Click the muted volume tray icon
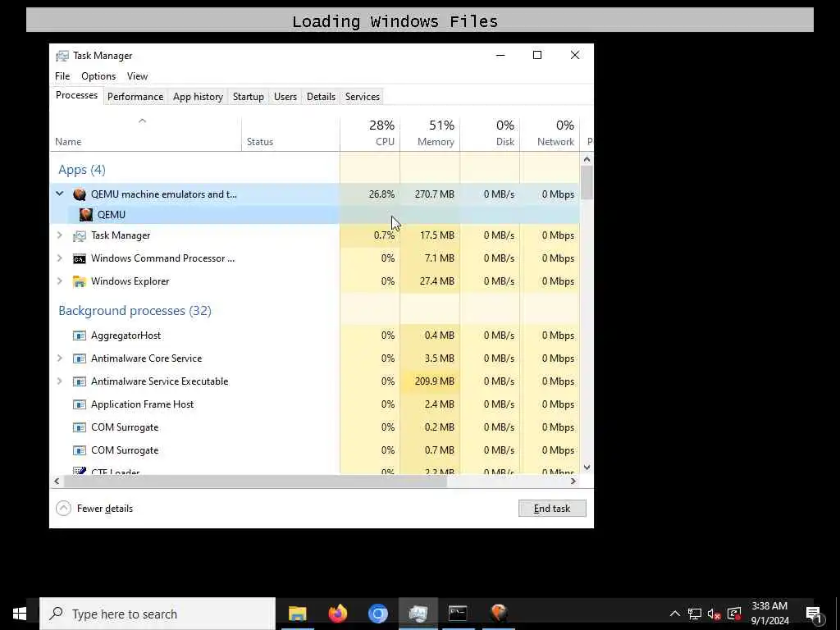Screen dimensions: 840x630 (x=714, y=614)
